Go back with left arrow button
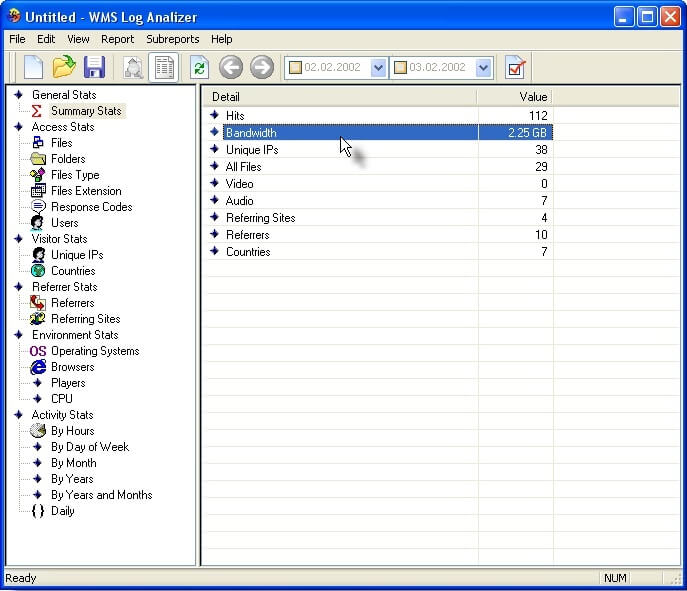 click(231, 67)
